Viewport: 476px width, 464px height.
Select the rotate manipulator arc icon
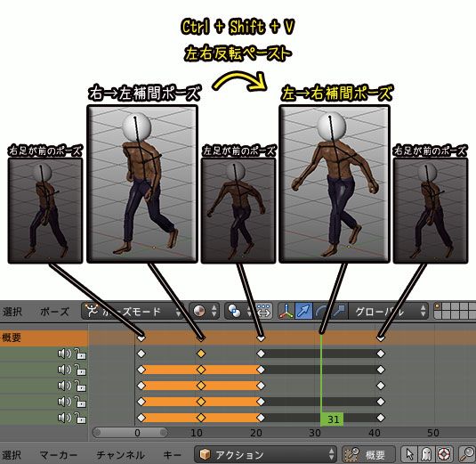pos(321,311)
